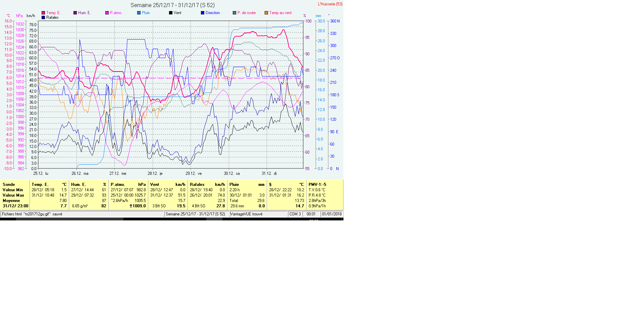Click the 'Valeur Max' row label
The image size is (644, 313).
(13, 195)
